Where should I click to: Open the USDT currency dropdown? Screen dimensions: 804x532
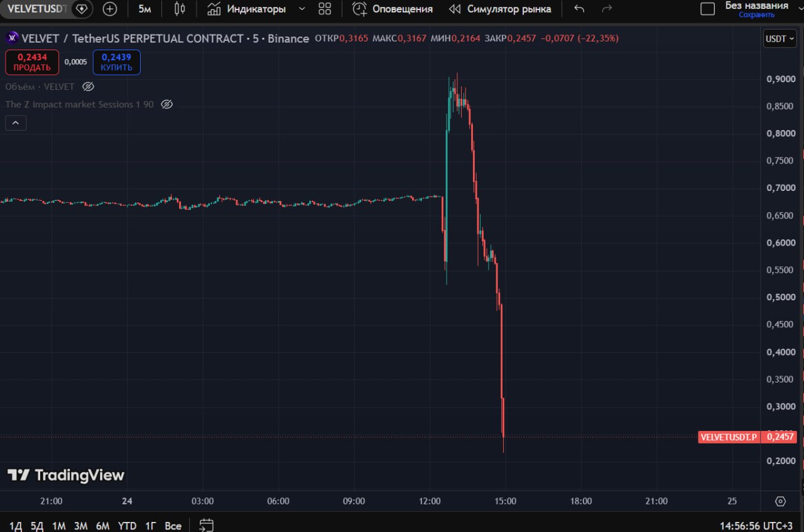coord(780,38)
